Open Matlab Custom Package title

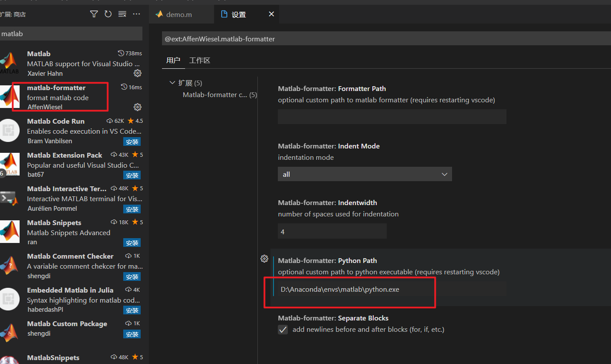click(67, 324)
